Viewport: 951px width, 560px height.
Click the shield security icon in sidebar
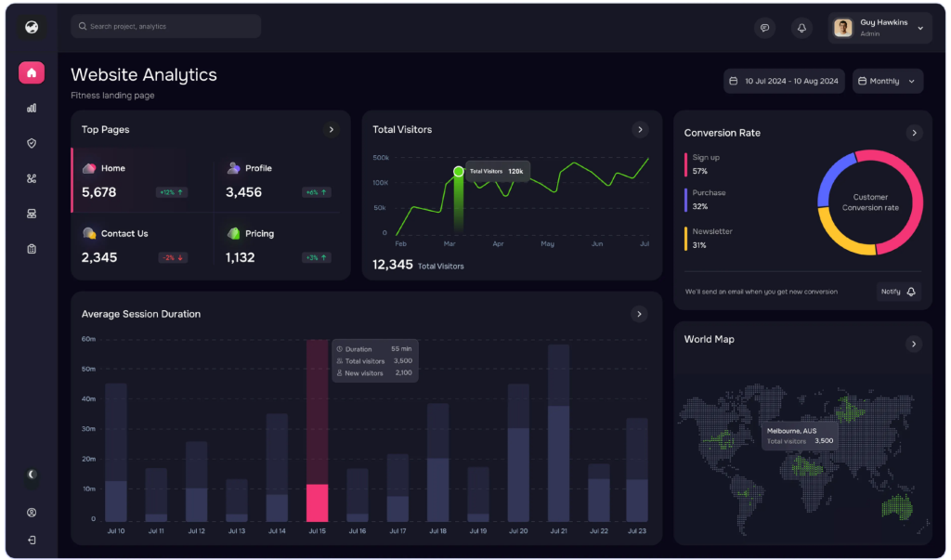pyautogui.click(x=32, y=143)
